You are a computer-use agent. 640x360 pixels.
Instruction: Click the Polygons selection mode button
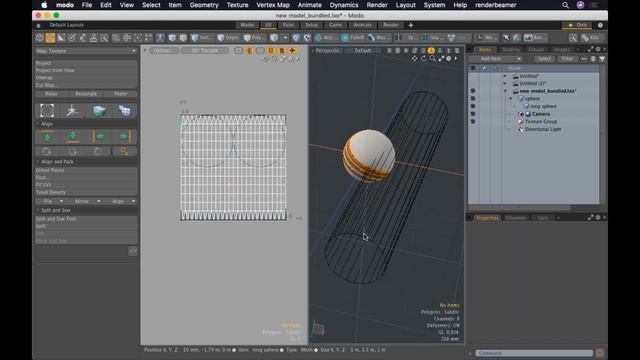click(254, 38)
